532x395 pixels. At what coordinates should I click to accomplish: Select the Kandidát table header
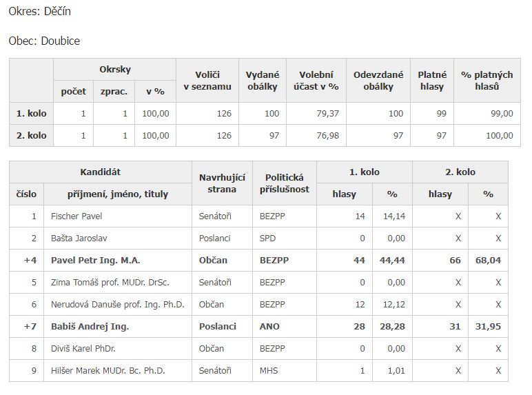(x=101, y=172)
